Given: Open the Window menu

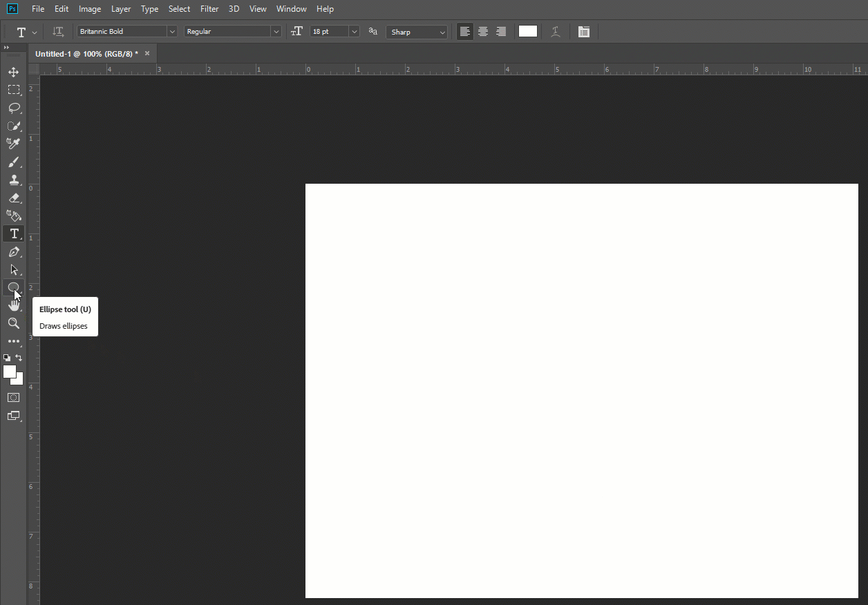Looking at the screenshot, I should click(292, 9).
